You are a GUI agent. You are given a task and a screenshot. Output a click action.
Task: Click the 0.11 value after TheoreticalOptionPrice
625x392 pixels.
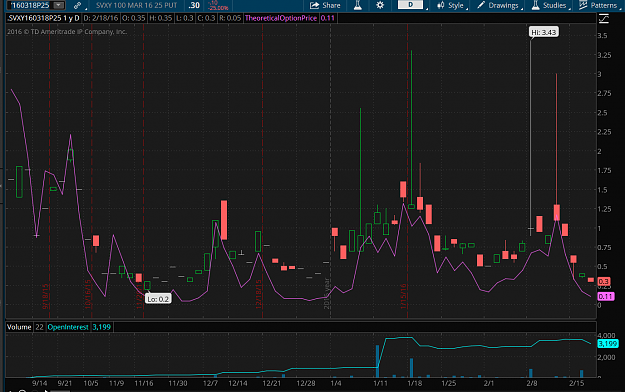click(x=328, y=18)
